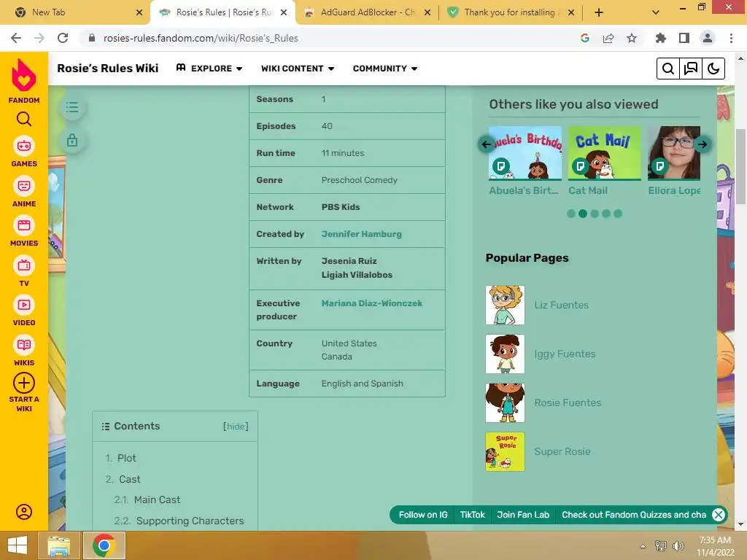The height and width of the screenshot is (560, 747).
Task: Click Start a Wiki plus icon
Action: (x=24, y=383)
